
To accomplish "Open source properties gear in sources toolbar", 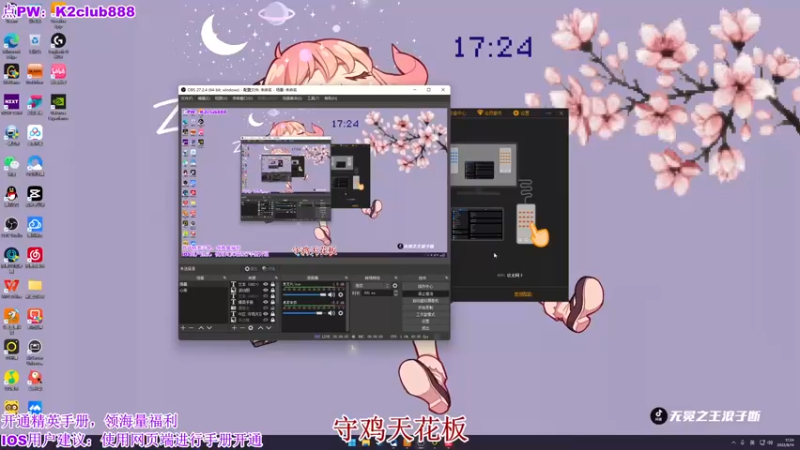I will click(251, 328).
